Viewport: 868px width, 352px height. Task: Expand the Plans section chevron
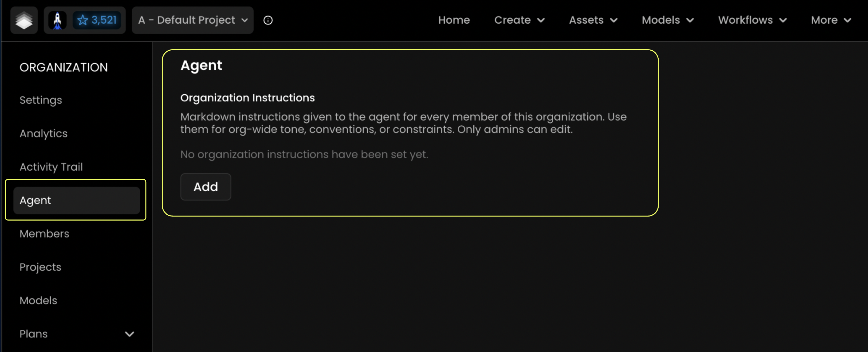pyautogui.click(x=129, y=334)
